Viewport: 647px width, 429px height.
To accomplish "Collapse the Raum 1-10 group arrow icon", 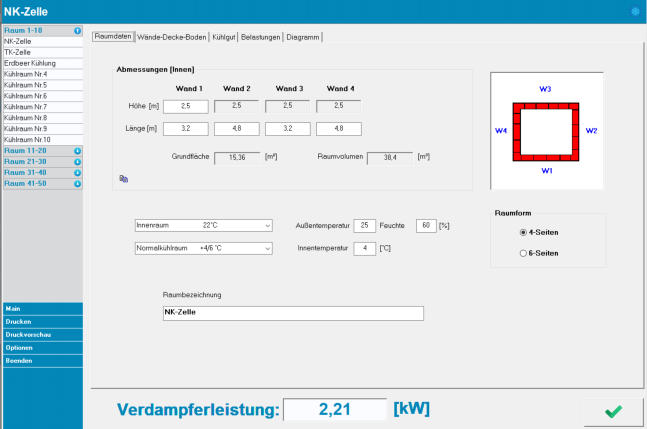I will (x=78, y=31).
